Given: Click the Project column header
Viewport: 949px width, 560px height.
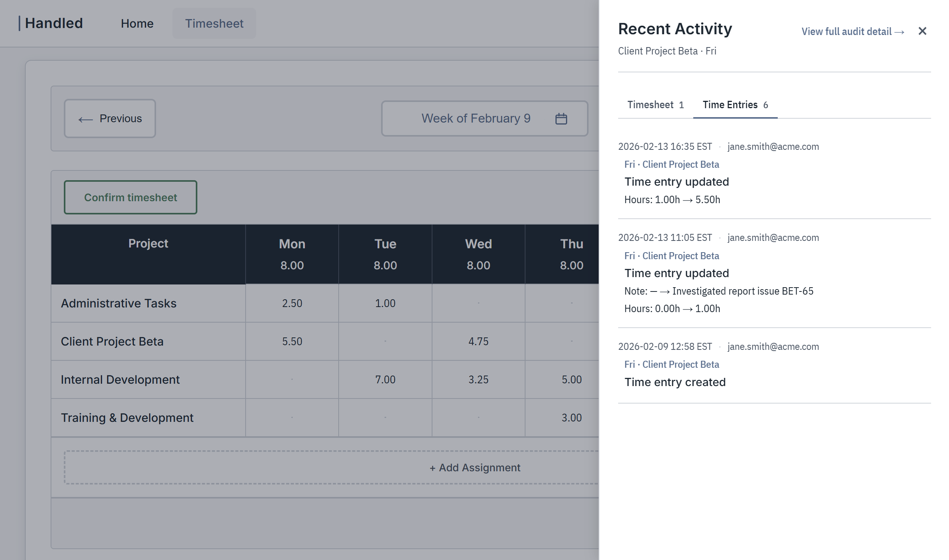Looking at the screenshot, I should tap(148, 243).
